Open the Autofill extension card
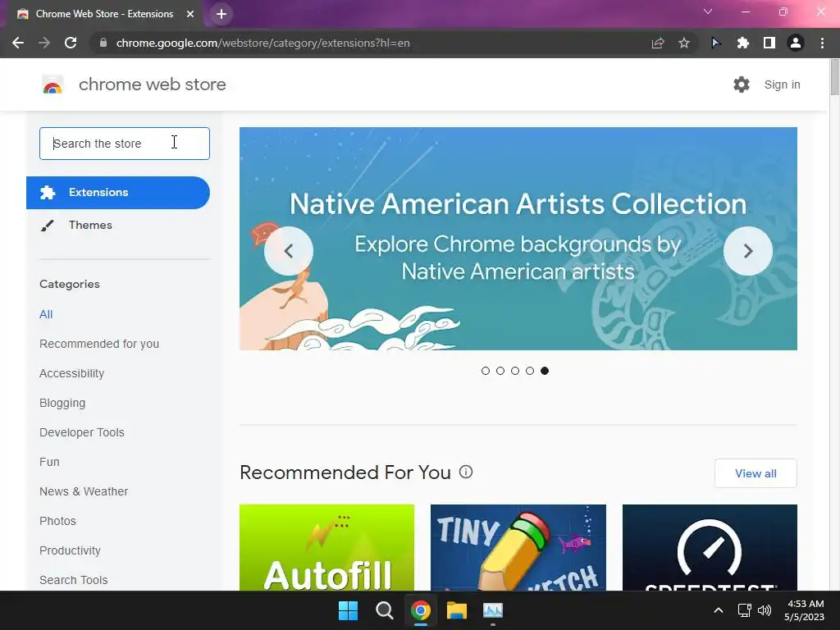840x630 pixels. click(326, 547)
